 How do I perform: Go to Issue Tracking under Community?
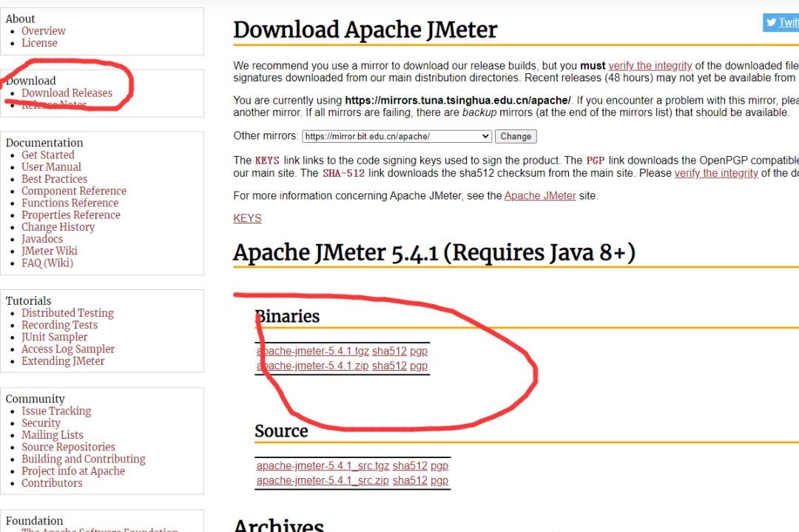coord(56,411)
